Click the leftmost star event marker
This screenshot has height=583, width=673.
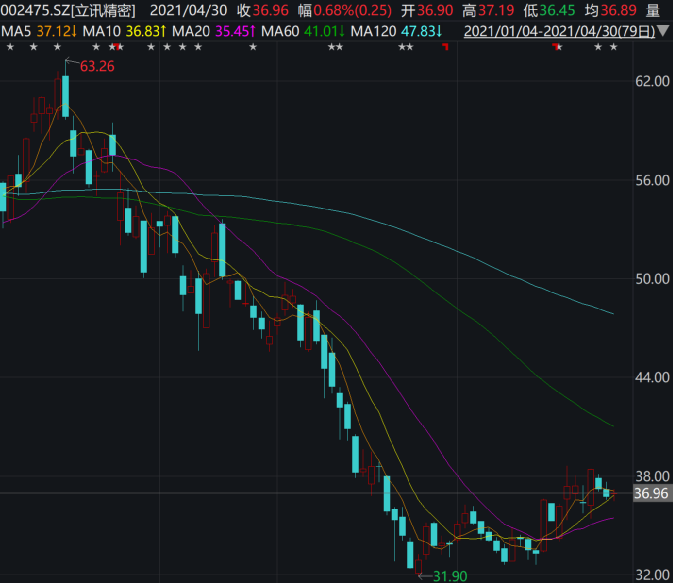(10, 48)
